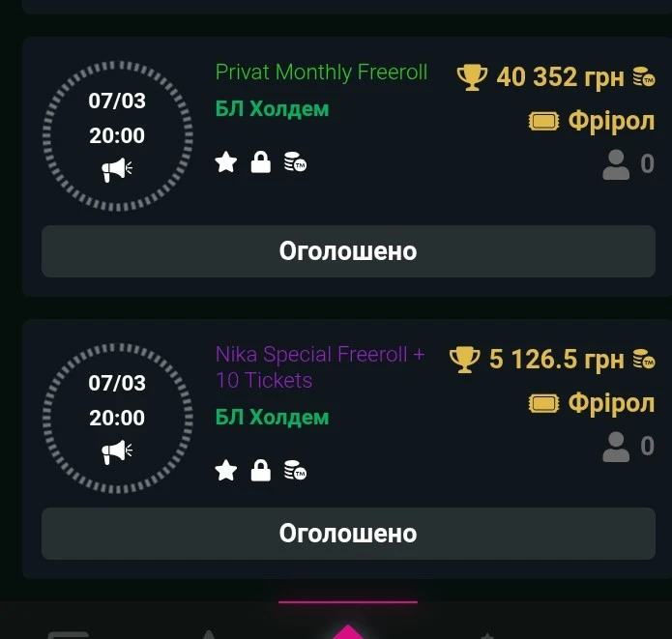Tap the trophy icon beside 5 126.5 грн
This screenshot has height=639, width=672.
[x=465, y=360]
